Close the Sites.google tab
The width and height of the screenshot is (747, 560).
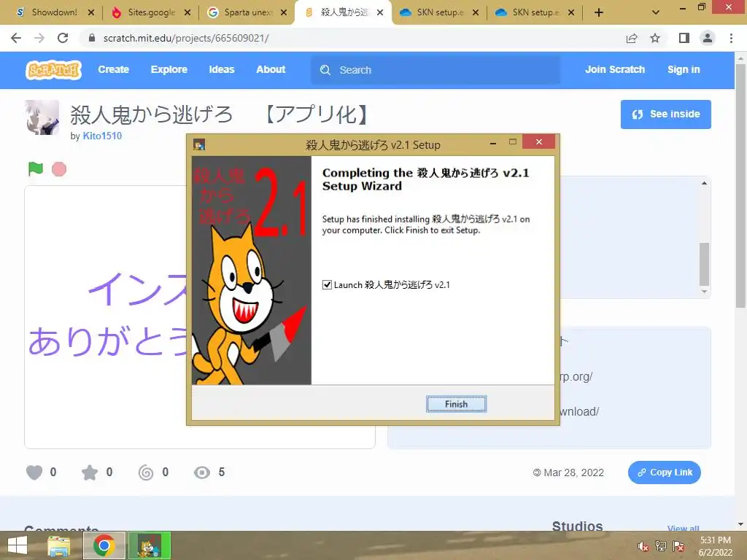187,12
